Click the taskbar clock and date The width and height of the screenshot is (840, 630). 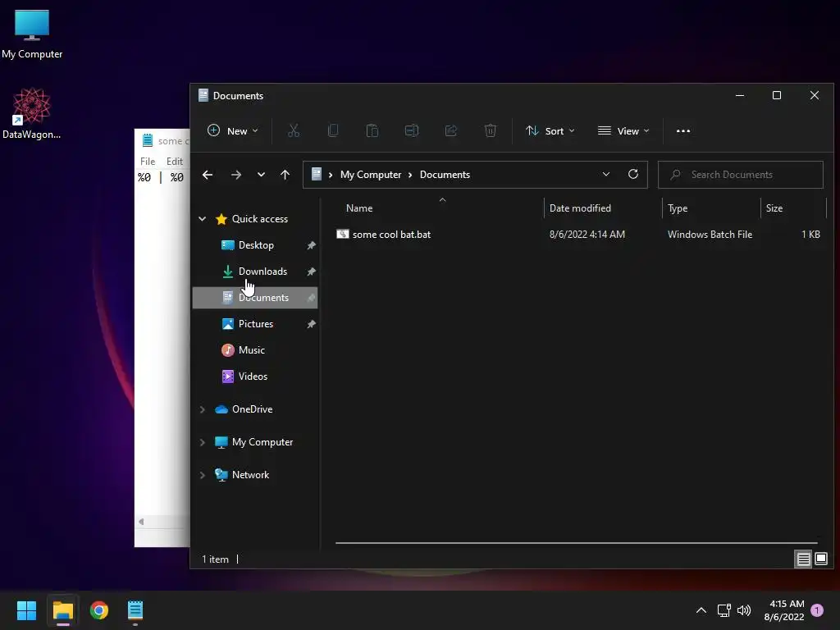(784, 610)
